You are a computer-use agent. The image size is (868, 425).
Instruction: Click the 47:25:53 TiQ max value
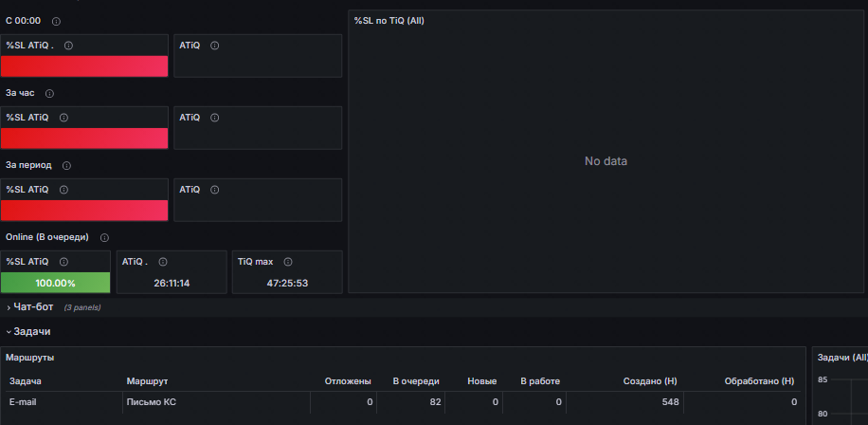[x=287, y=283]
